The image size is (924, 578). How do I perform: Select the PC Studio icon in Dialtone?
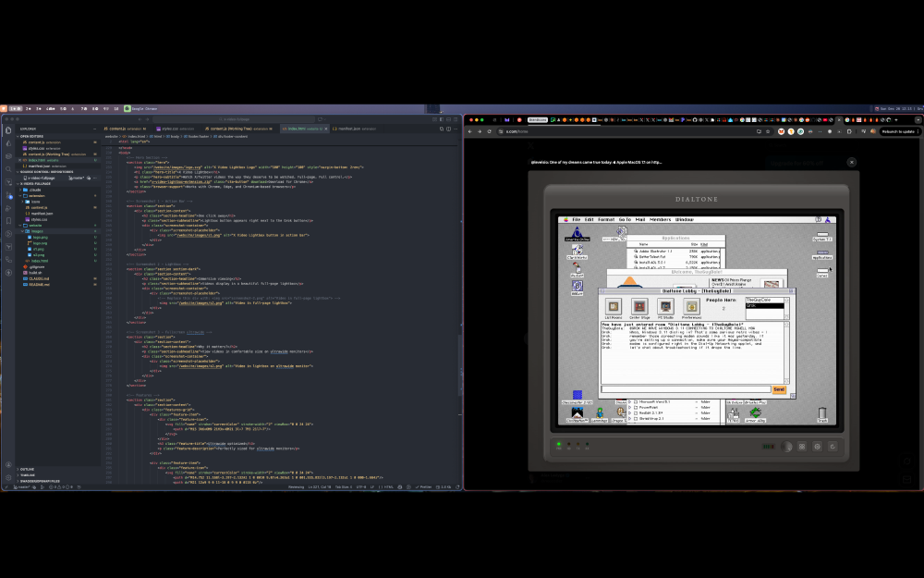tap(665, 308)
